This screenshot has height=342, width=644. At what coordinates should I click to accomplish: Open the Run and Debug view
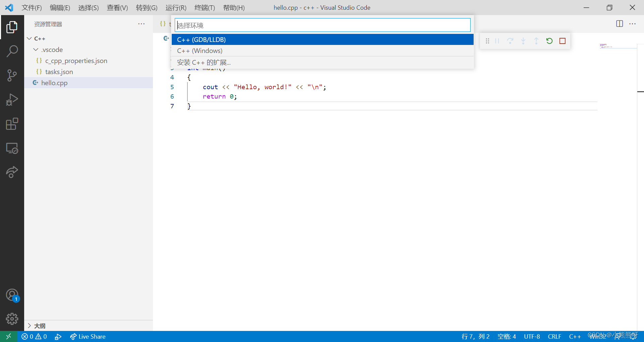12,100
